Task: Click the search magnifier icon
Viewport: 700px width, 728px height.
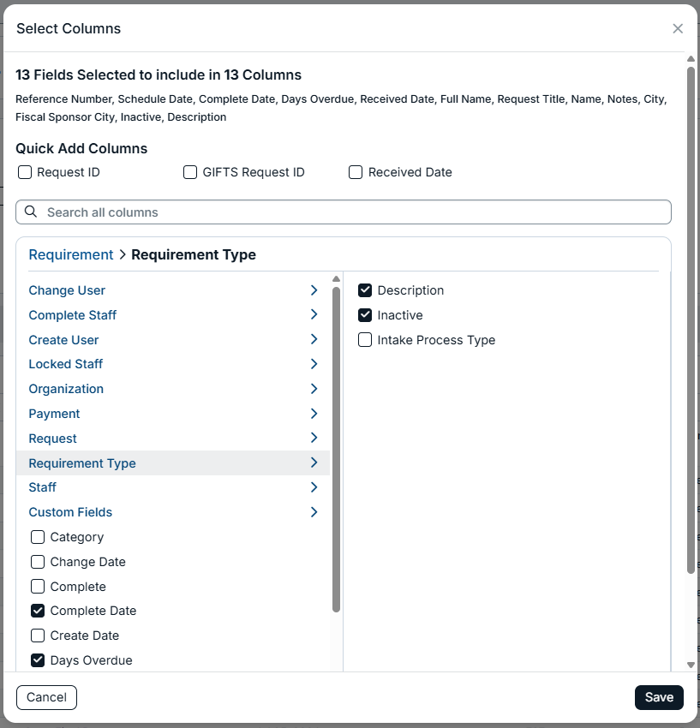Action: [x=31, y=212]
